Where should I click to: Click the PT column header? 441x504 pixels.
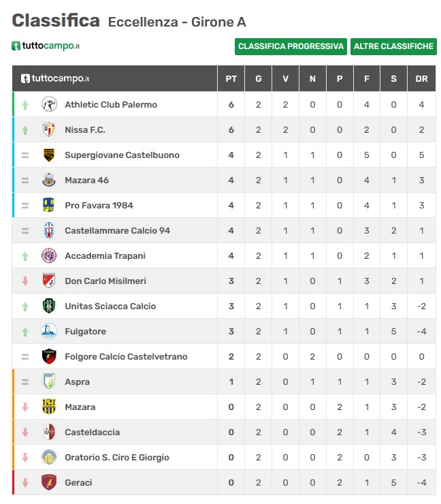click(x=231, y=79)
